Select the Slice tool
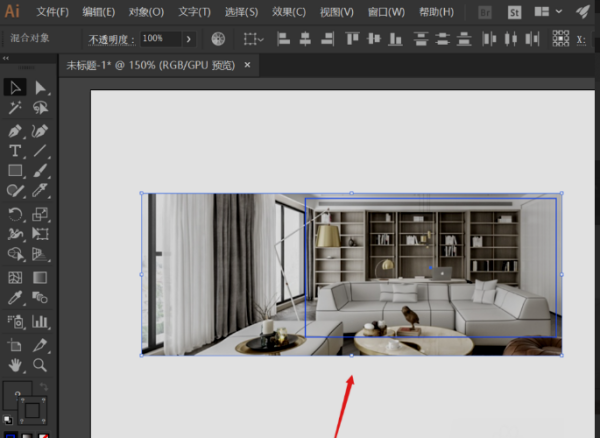This screenshot has height=438, width=600. [40, 345]
